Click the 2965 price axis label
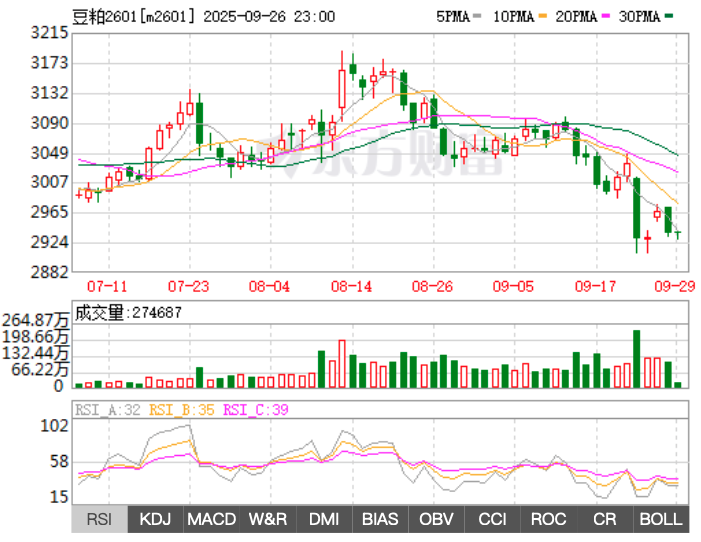 tap(49, 212)
